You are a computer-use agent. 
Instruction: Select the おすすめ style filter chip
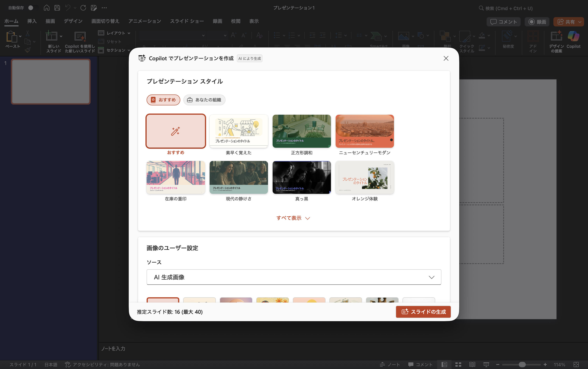163,100
